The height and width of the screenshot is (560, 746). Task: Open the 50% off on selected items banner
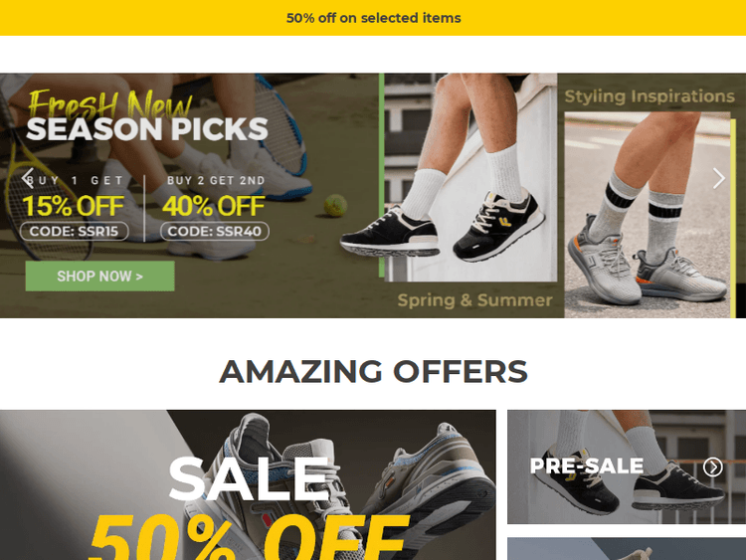[x=373, y=18]
